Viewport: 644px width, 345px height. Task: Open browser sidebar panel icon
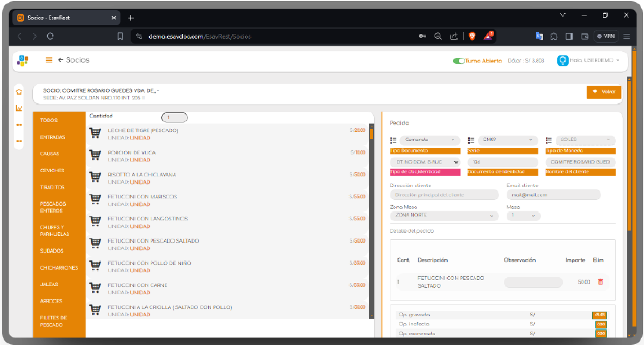pos(569,36)
